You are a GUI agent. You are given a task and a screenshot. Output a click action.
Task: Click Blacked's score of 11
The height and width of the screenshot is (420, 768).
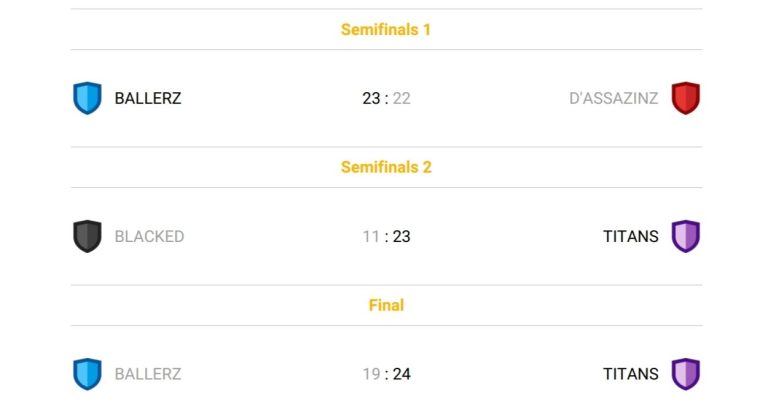(371, 237)
